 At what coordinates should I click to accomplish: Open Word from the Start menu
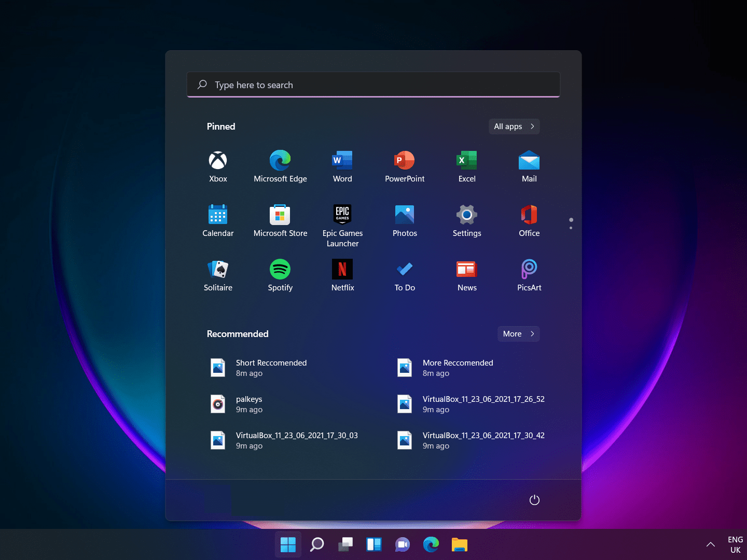pyautogui.click(x=342, y=165)
